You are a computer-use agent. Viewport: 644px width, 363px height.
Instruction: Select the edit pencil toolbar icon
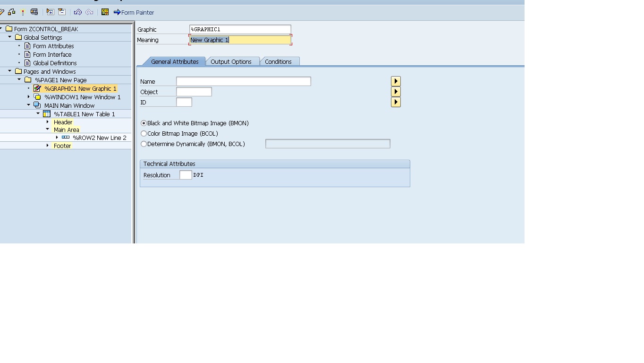(x=2, y=12)
